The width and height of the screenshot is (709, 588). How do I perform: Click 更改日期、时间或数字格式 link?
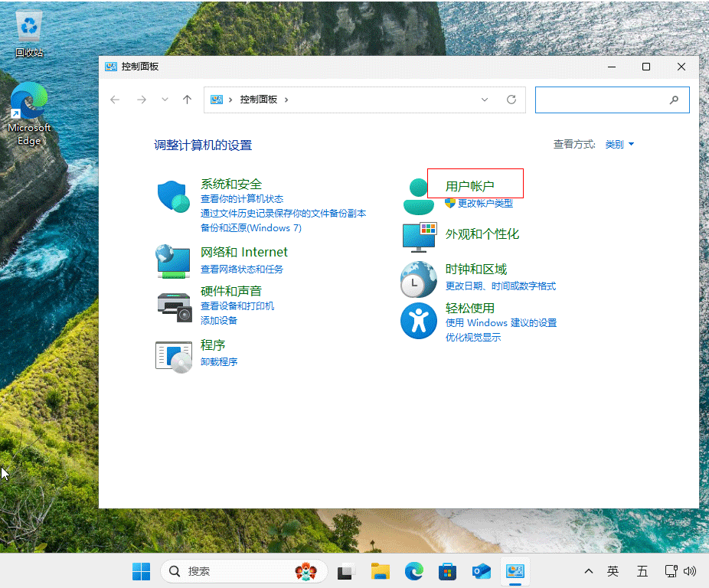click(501, 286)
